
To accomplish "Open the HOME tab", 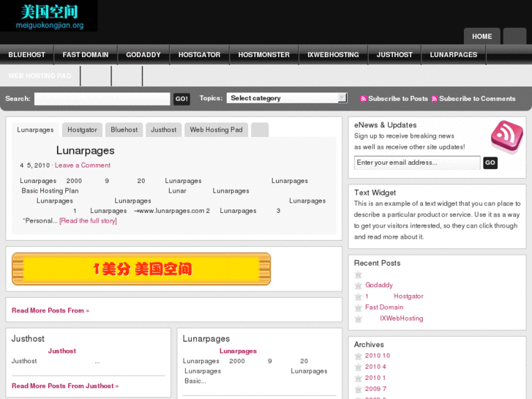I will pos(482,37).
